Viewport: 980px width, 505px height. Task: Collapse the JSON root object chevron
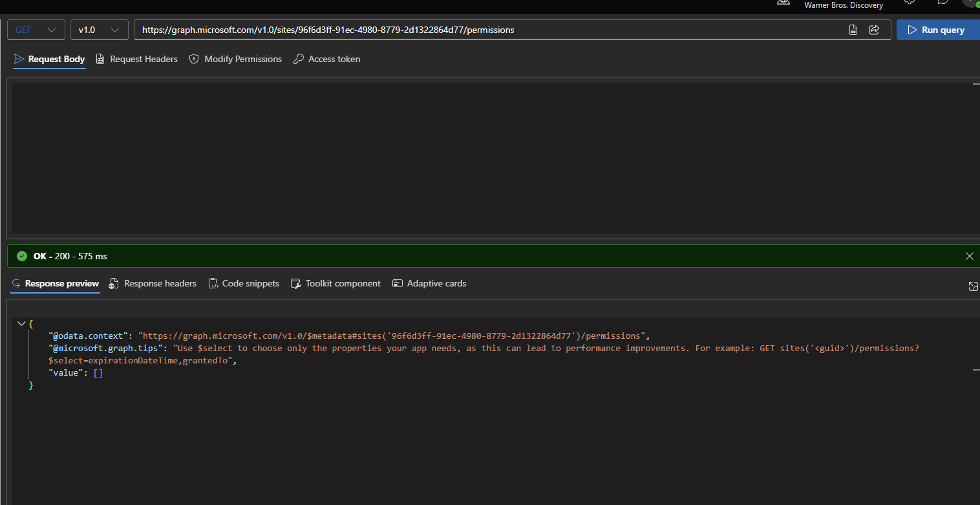pos(21,323)
